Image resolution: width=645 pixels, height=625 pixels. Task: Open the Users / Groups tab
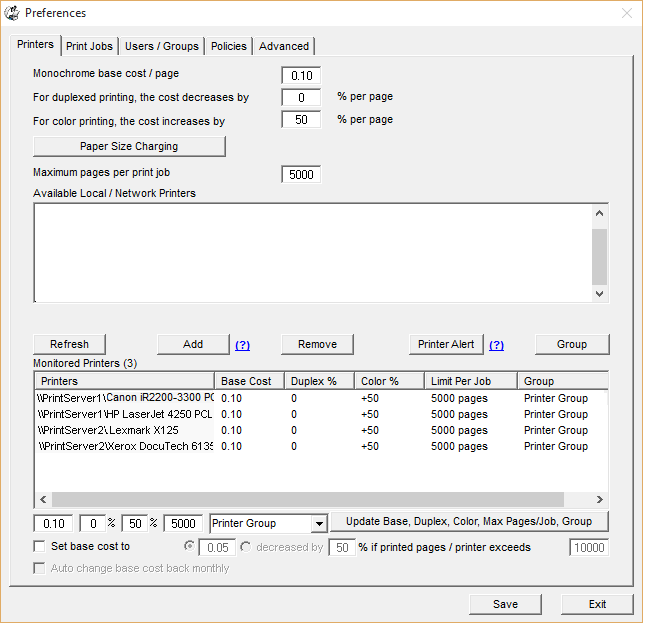point(162,46)
